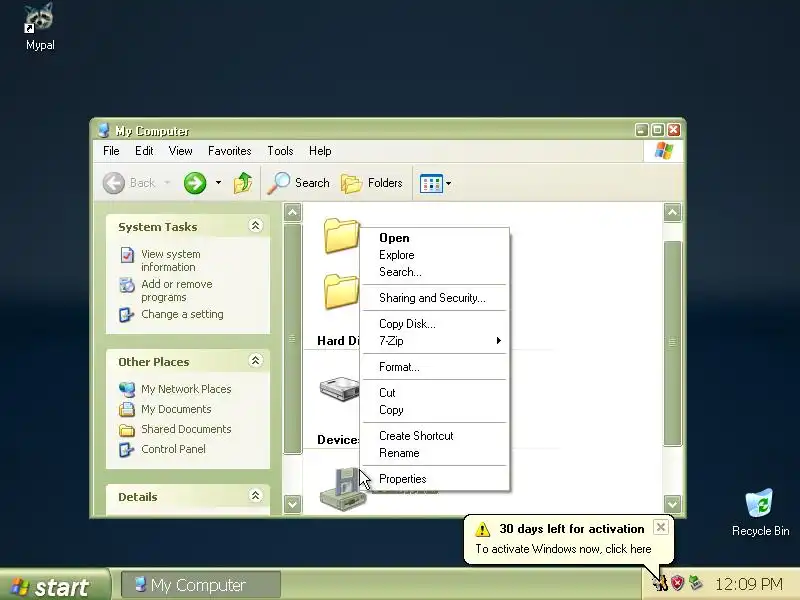
Task: Choose Rename in the context menu
Action: [x=435, y=453]
